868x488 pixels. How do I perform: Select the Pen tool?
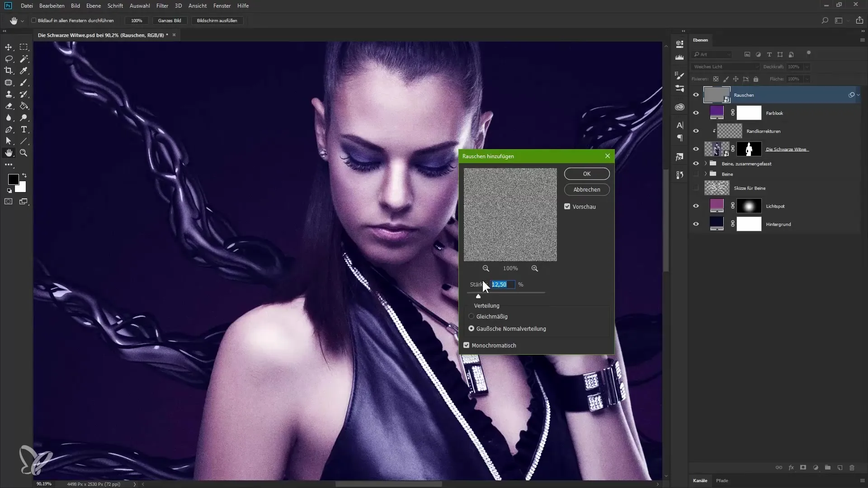[x=9, y=130]
